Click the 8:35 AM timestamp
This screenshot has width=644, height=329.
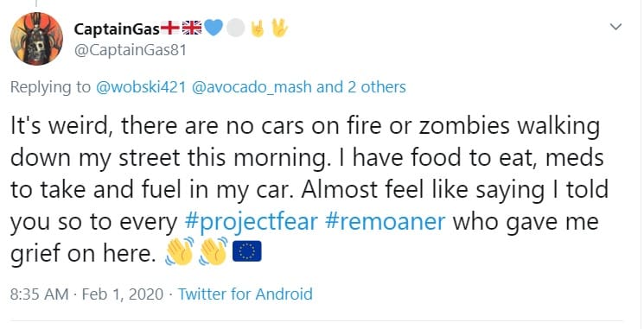pyautogui.click(x=39, y=294)
